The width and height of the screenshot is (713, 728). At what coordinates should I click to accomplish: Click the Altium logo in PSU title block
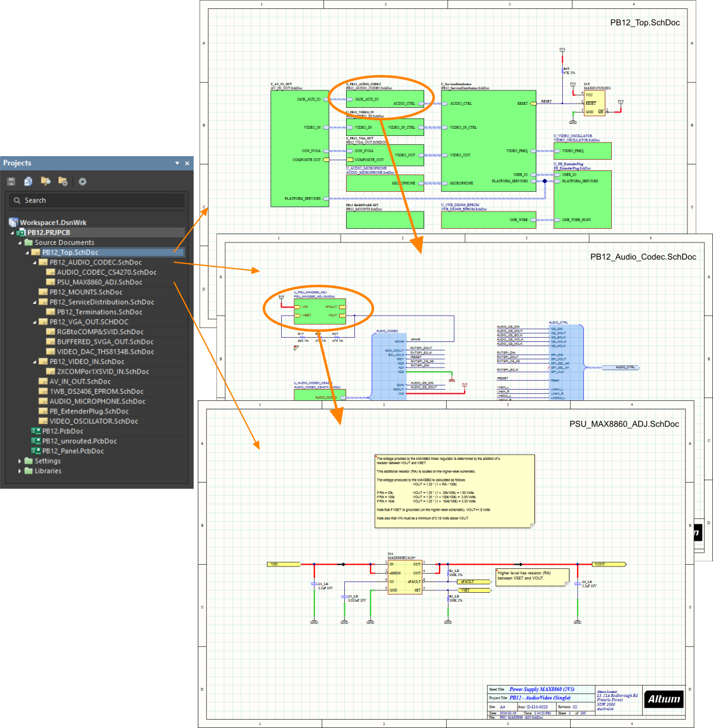click(x=664, y=699)
